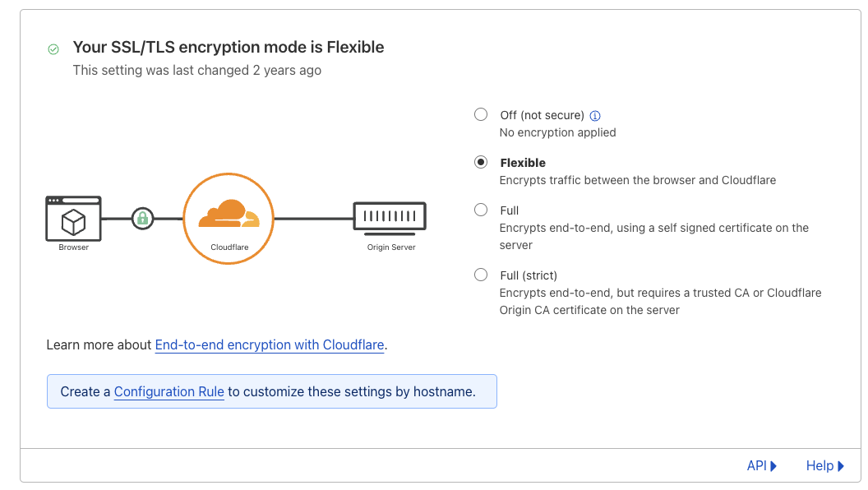Select the Full encryption radio button

[481, 210]
